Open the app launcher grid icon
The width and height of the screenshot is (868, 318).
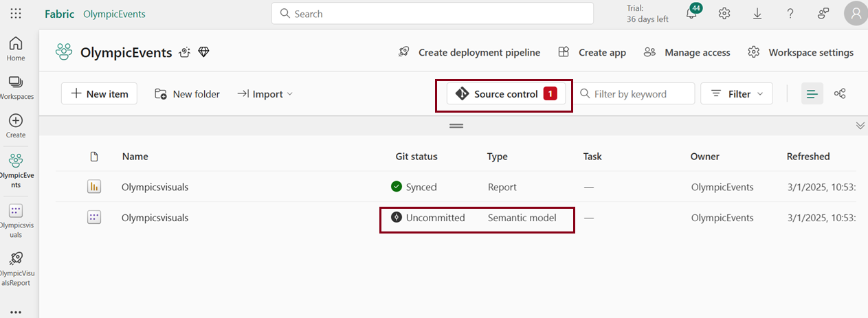click(x=16, y=14)
